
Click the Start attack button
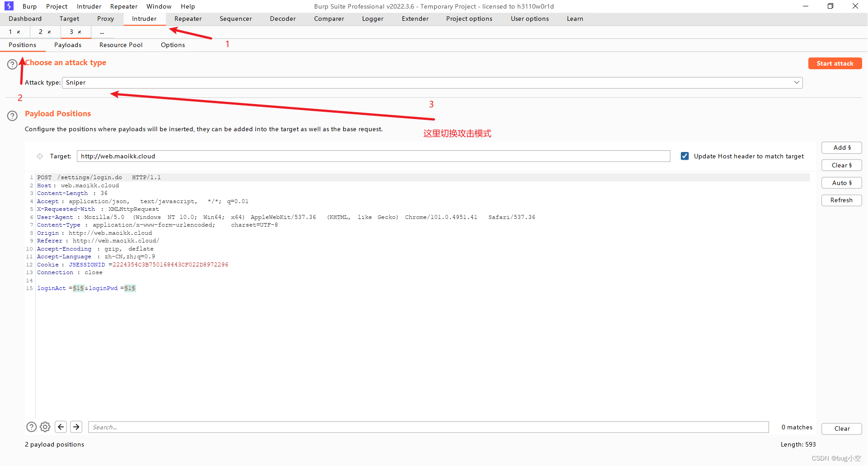tap(835, 64)
